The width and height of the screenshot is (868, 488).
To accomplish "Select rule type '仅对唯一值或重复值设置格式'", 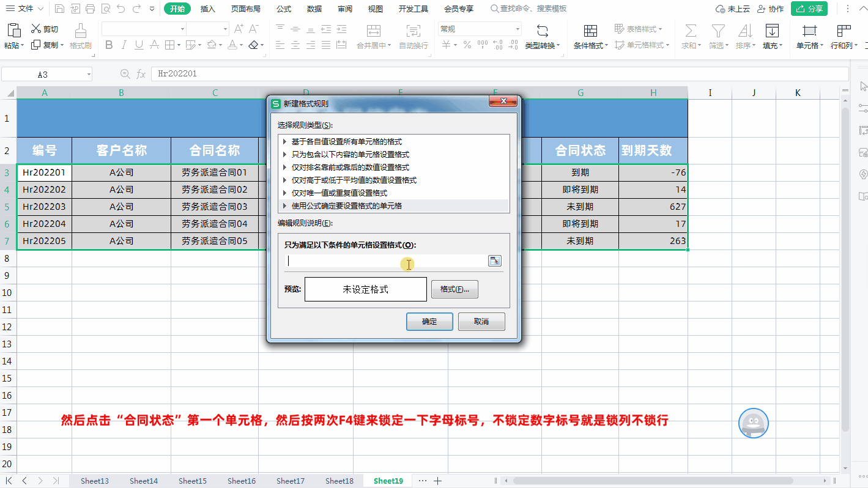I will click(x=393, y=193).
